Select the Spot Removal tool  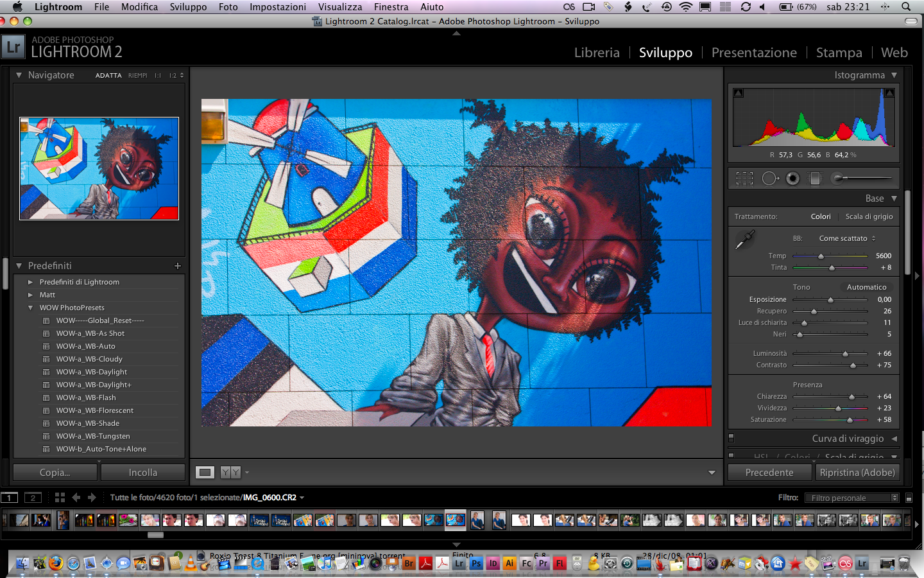[769, 179]
